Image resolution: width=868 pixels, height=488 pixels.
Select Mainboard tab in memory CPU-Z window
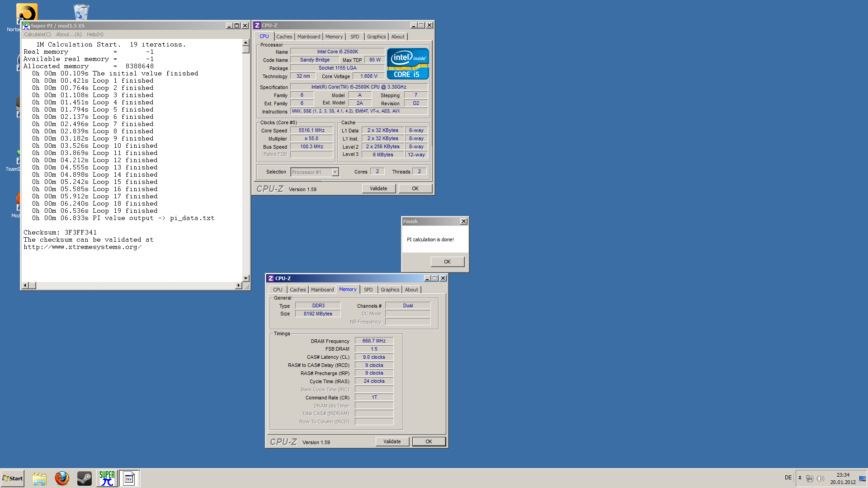point(322,290)
